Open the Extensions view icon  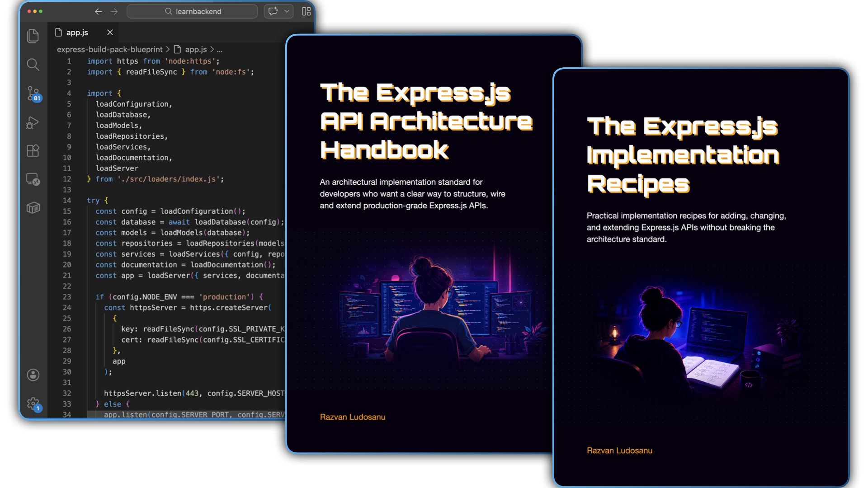pyautogui.click(x=33, y=150)
